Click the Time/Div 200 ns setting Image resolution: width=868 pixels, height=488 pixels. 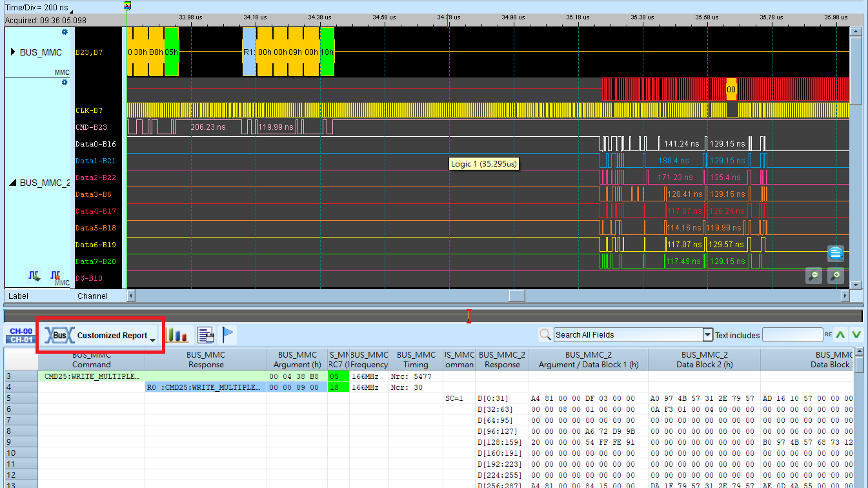(37, 8)
